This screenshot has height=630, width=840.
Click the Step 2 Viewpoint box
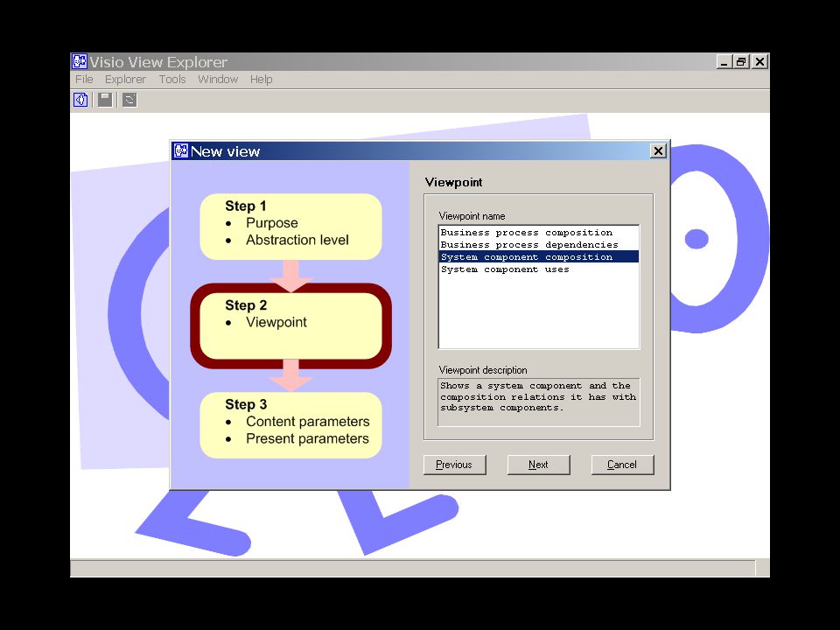pyautogui.click(x=290, y=325)
